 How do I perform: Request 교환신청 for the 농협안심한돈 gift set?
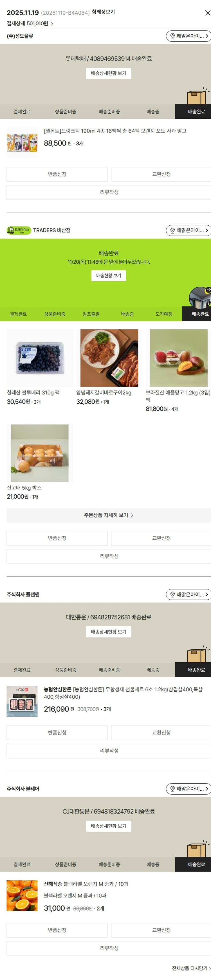click(161, 733)
